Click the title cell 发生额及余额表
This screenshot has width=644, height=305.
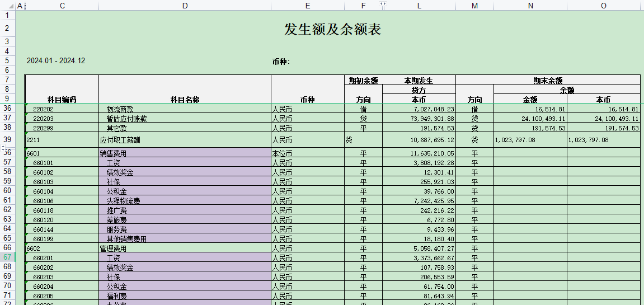333,29
